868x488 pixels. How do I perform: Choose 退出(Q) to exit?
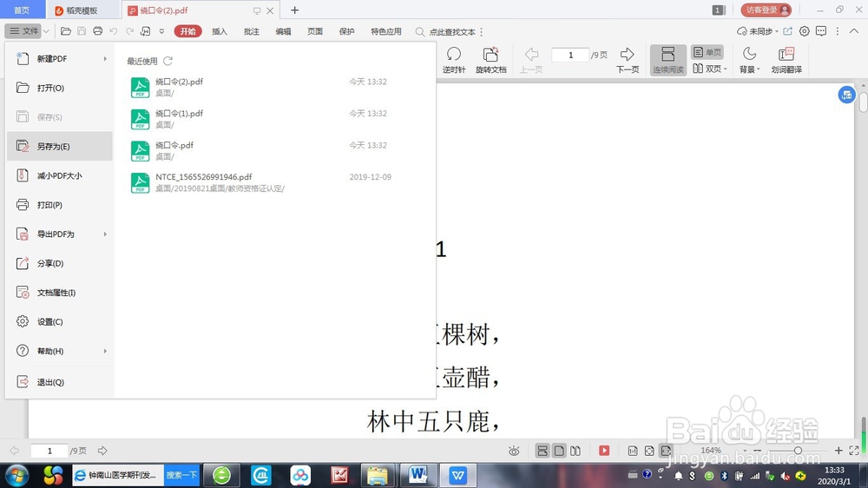pyautogui.click(x=60, y=382)
